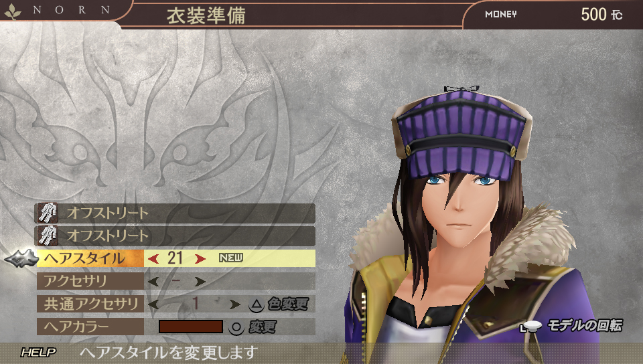Select the 共通アクセサリ menu item
Viewport: 643px width, 364px height.
pyautogui.click(x=90, y=304)
